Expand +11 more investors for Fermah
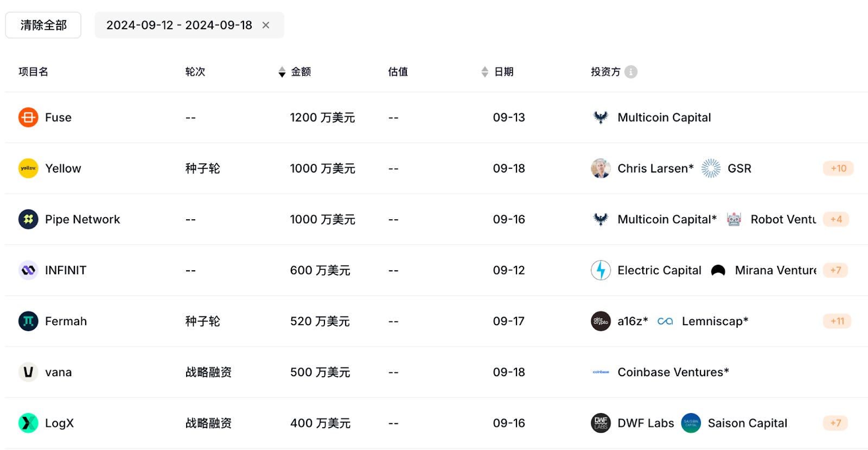This screenshot has width=868, height=450. (x=837, y=321)
